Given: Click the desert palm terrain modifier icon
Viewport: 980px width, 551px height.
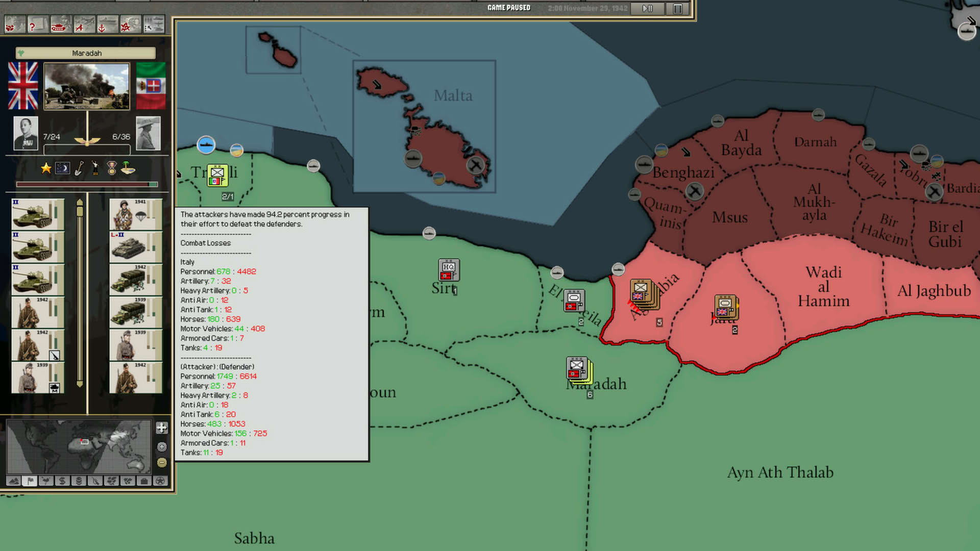Looking at the screenshot, I should click(x=128, y=168).
